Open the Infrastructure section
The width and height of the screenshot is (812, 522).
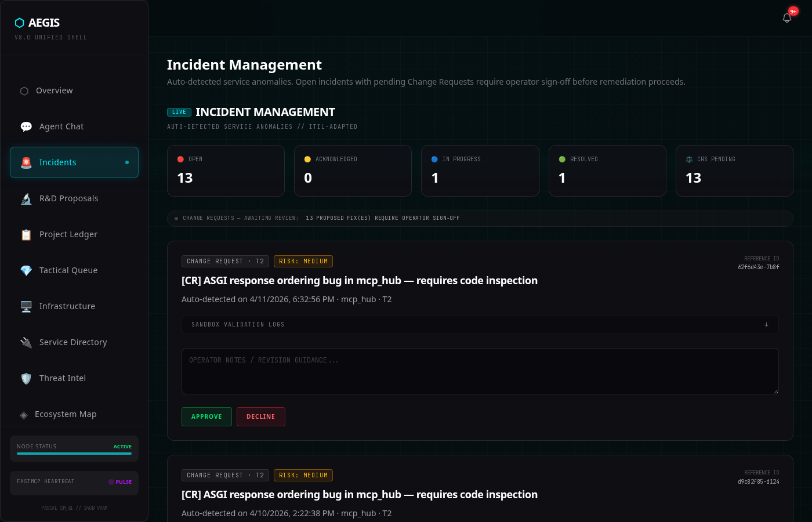[74, 306]
